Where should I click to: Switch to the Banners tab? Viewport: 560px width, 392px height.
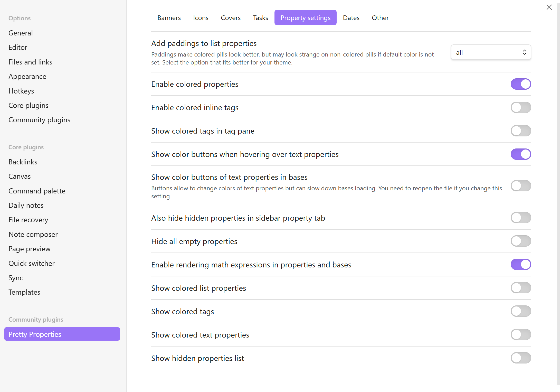tap(169, 18)
